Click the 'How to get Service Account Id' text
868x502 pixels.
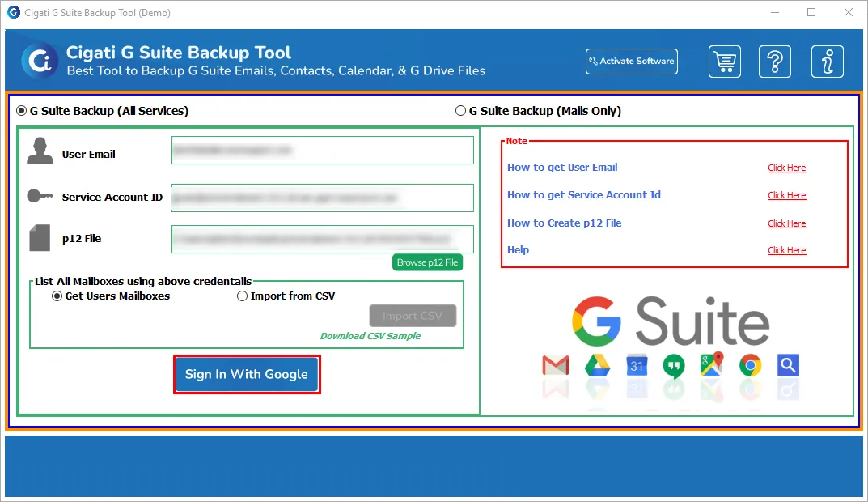point(584,195)
